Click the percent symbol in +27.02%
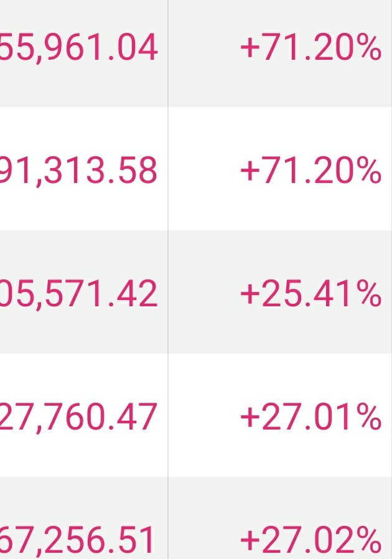The width and height of the screenshot is (392, 559). (x=371, y=540)
